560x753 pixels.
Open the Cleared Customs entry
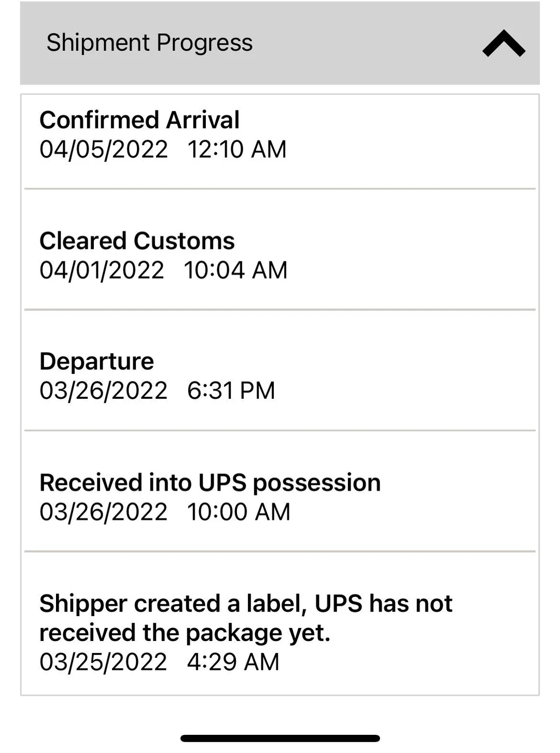coord(207,254)
